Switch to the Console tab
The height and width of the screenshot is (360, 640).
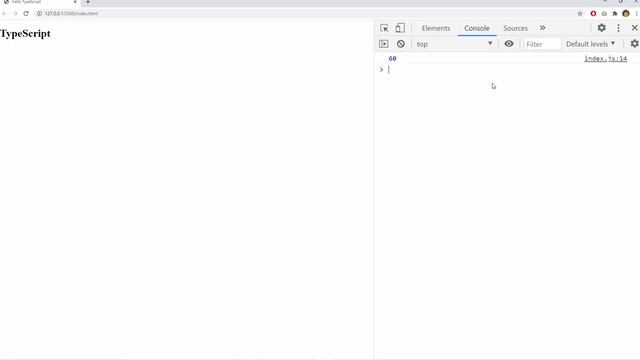click(x=477, y=28)
